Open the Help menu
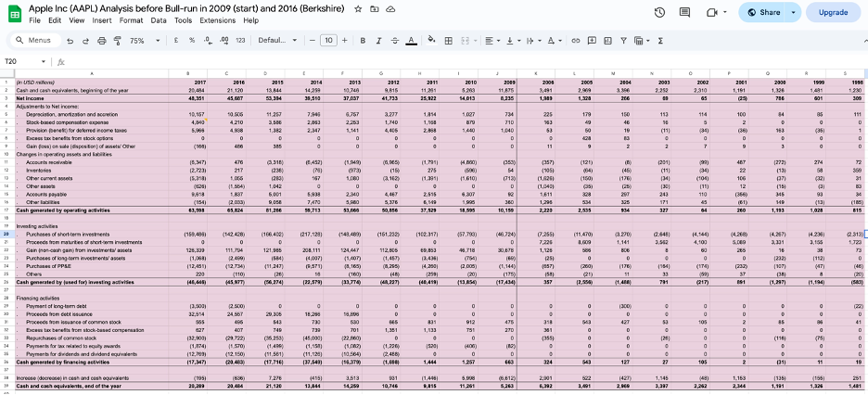Image resolution: width=868 pixels, height=395 pixels. click(250, 20)
